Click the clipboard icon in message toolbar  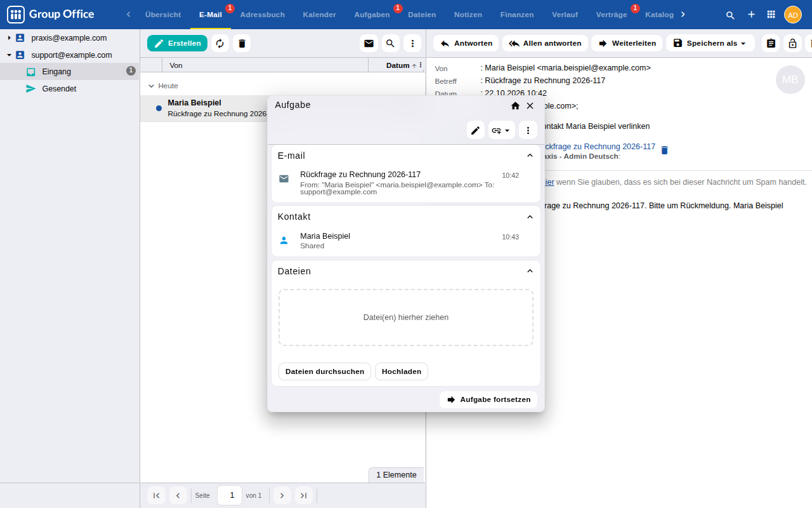click(771, 43)
